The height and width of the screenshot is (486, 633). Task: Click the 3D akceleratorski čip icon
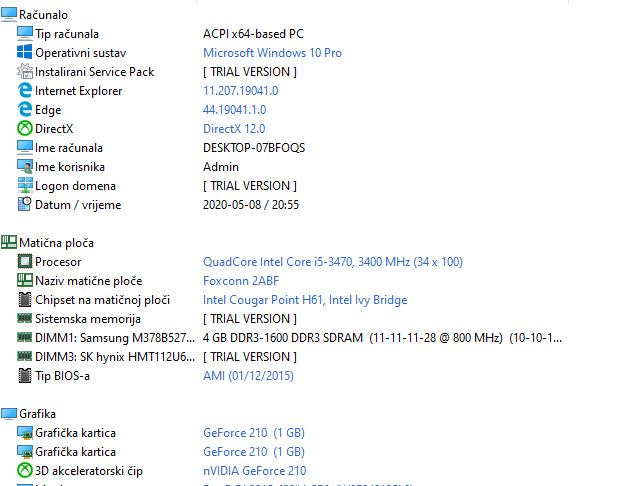[25, 471]
